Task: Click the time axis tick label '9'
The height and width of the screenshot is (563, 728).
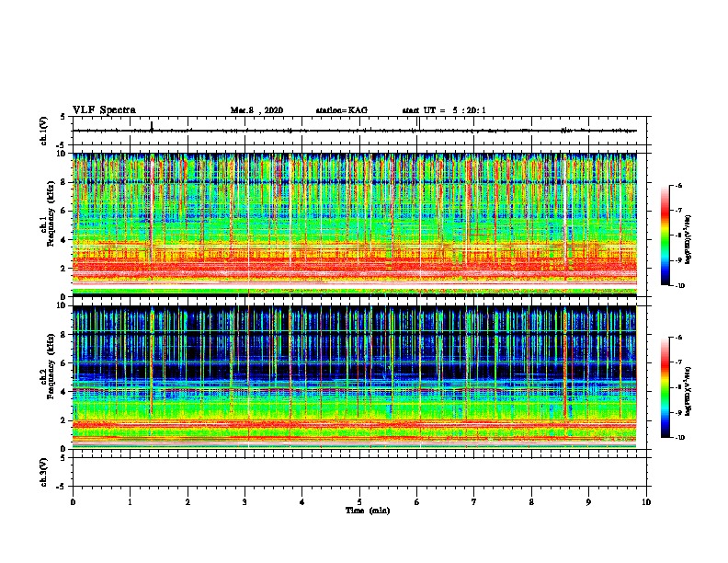Action: (588, 502)
